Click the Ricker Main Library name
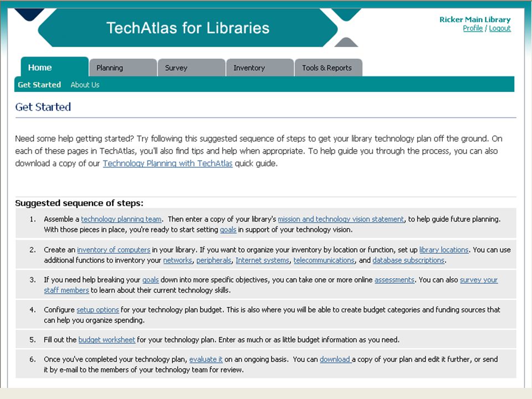 475,19
